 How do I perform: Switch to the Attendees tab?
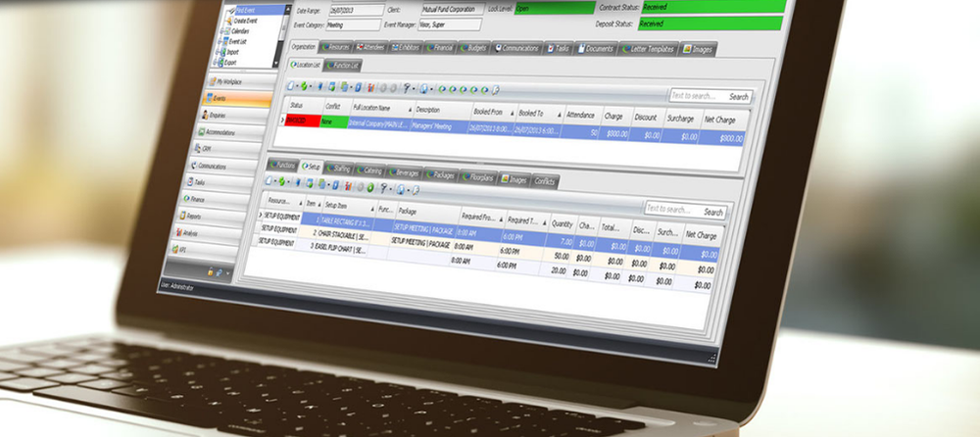point(371,47)
